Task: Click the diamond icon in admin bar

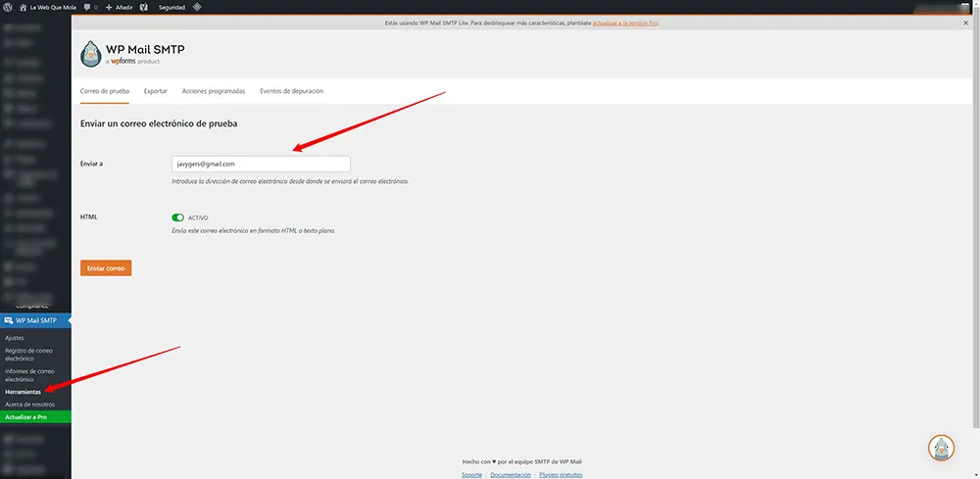Action: 197,8
